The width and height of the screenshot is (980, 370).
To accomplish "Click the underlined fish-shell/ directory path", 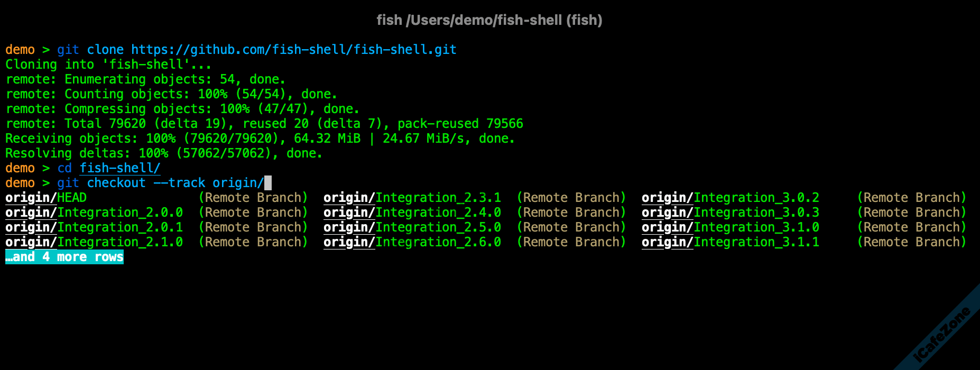I will [120, 168].
